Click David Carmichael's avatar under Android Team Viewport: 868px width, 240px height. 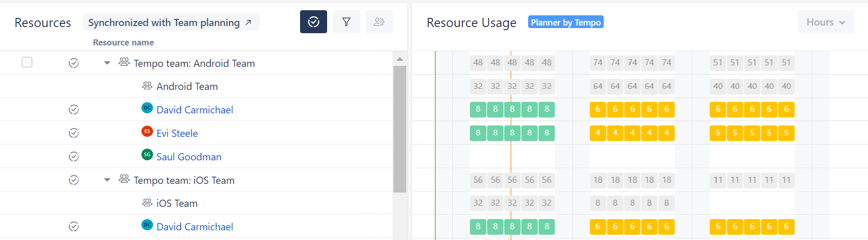click(x=147, y=108)
